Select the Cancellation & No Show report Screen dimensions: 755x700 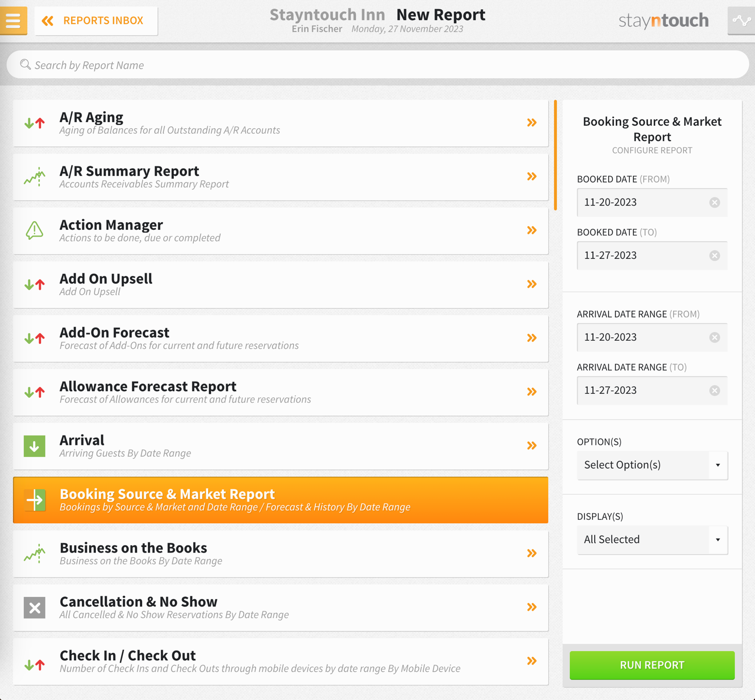(x=281, y=608)
